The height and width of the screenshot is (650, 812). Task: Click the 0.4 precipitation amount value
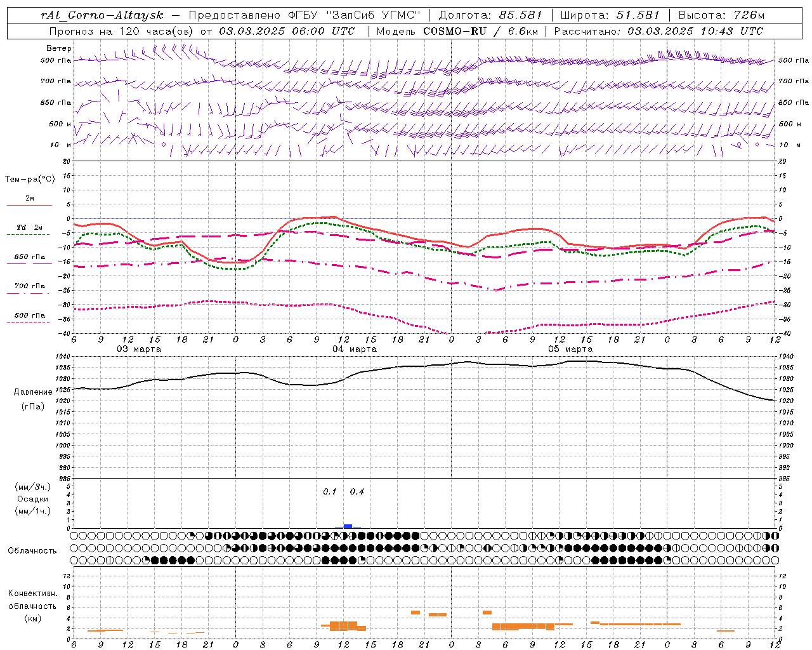coord(357,492)
